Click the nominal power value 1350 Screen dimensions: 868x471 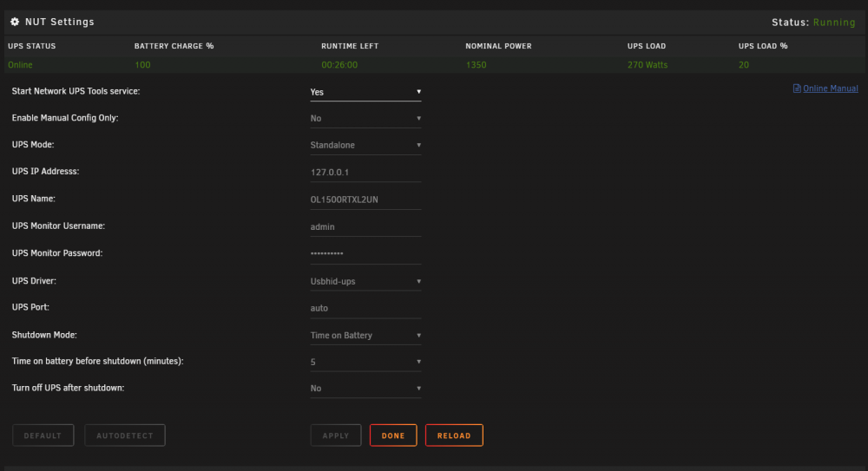tap(476, 65)
